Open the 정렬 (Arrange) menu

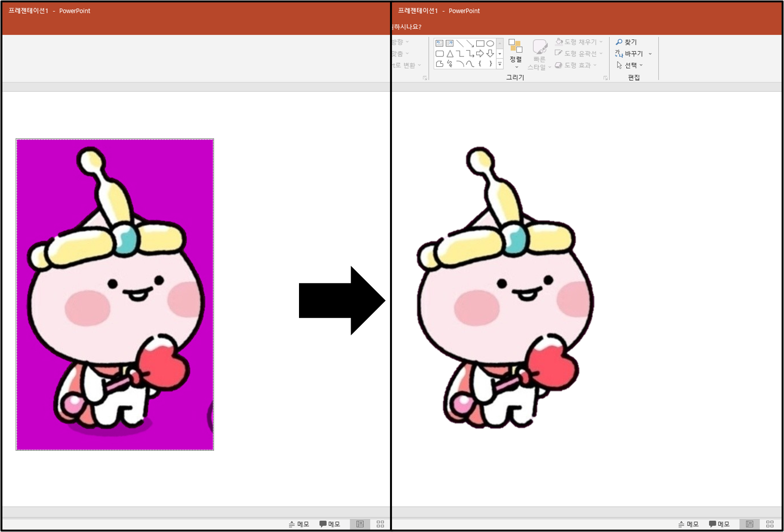[516, 54]
